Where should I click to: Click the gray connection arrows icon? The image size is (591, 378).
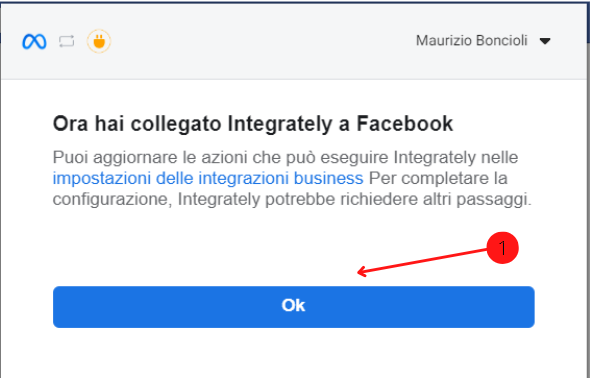click(67, 41)
